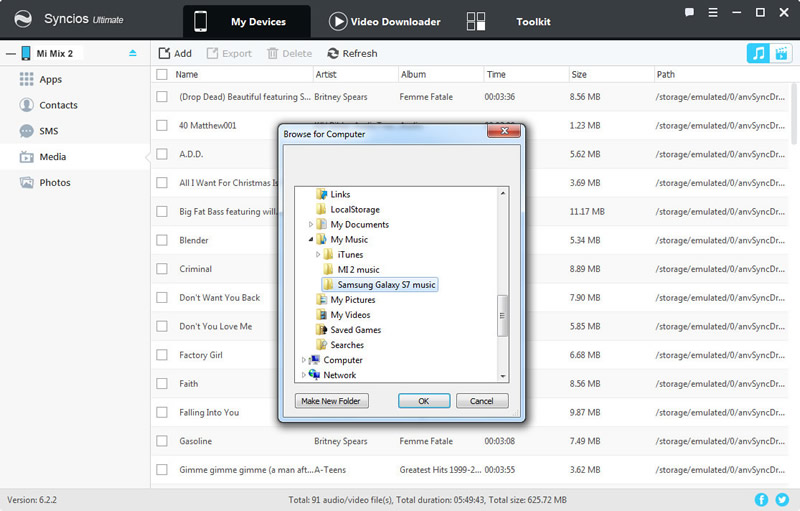This screenshot has height=511, width=800.
Task: Open the hamburger menu icon
Action: 713,12
